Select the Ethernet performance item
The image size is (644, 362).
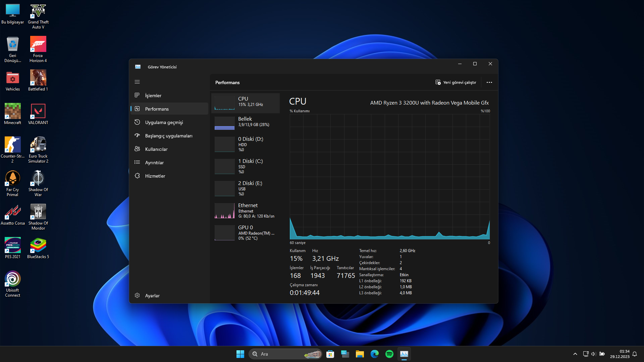245,210
